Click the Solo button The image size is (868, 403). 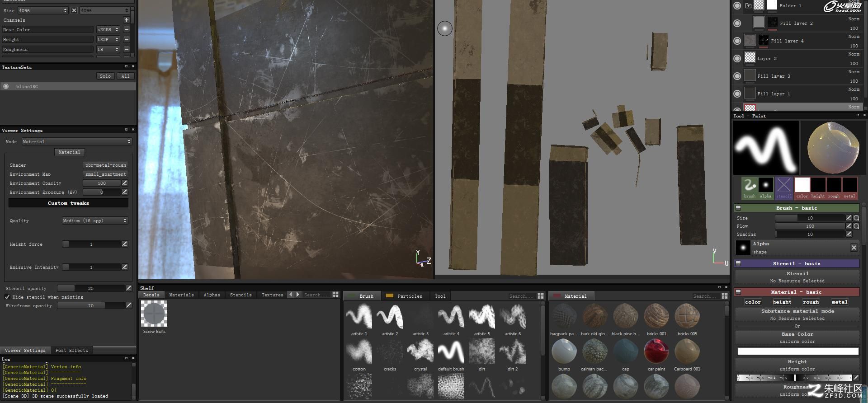[105, 76]
